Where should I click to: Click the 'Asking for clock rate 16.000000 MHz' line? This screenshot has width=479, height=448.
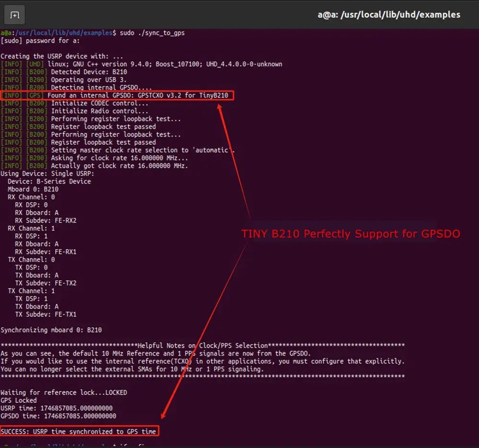pos(94,158)
